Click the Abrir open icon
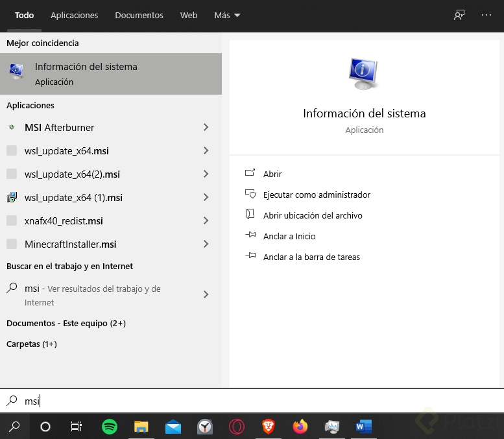 tap(250, 173)
